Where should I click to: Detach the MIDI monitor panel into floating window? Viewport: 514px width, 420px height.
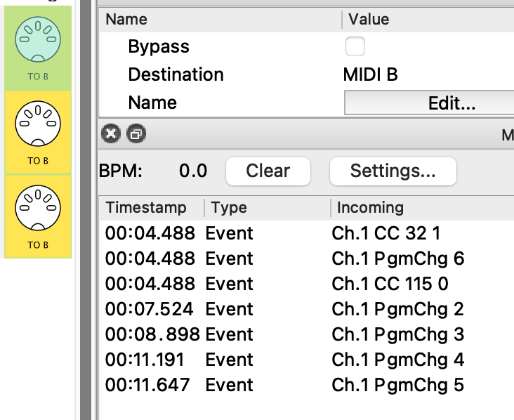136,133
